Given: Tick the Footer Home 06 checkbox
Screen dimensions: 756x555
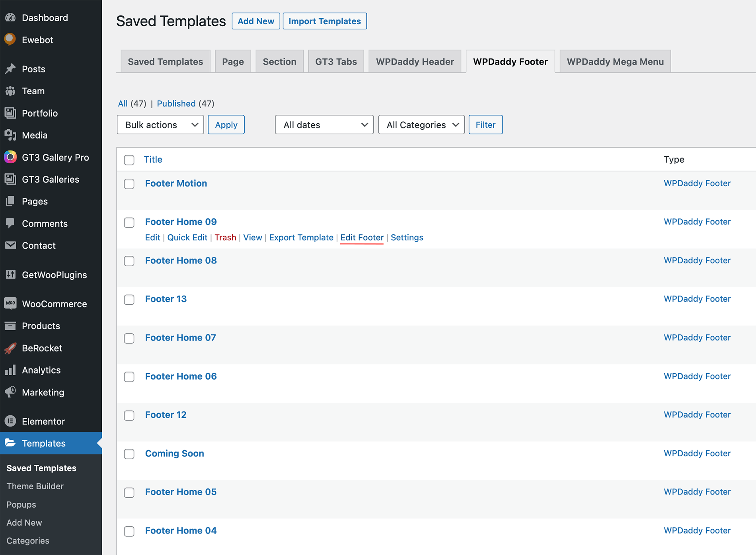Looking at the screenshot, I should click(129, 377).
